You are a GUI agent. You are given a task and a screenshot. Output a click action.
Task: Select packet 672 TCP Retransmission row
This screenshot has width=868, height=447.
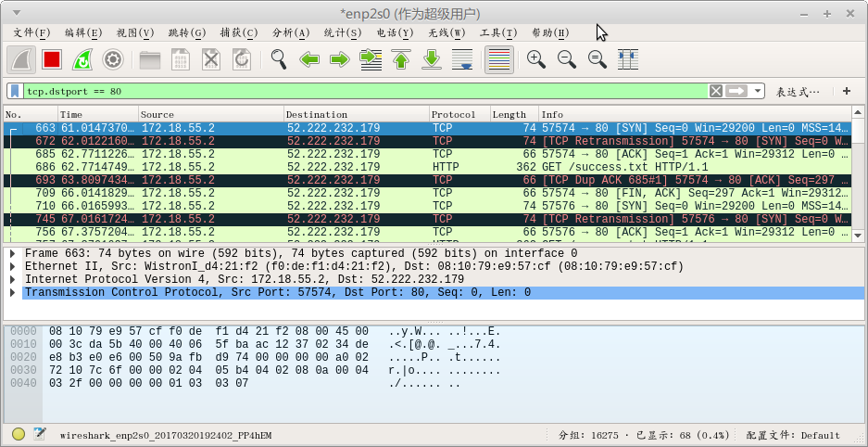coord(427,141)
